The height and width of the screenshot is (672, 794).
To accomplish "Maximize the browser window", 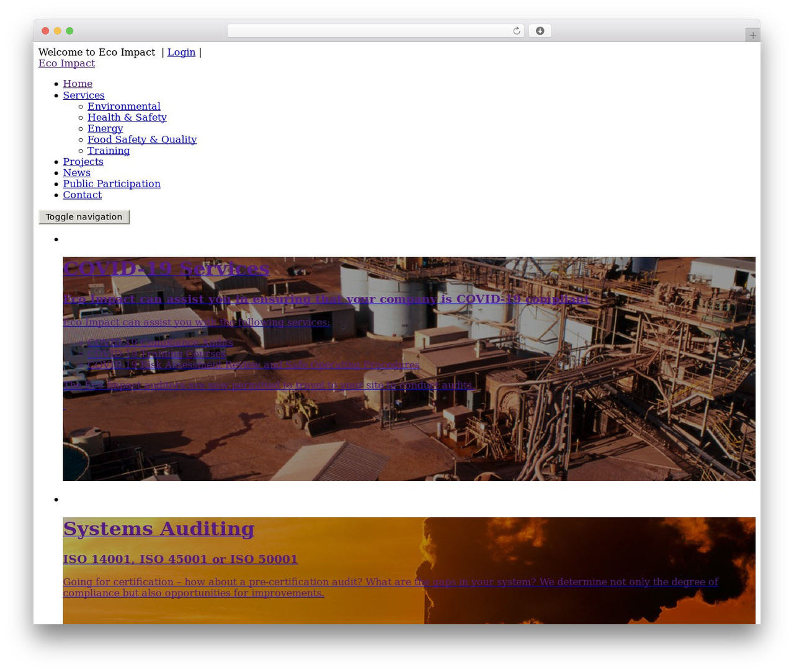I will click(x=69, y=31).
